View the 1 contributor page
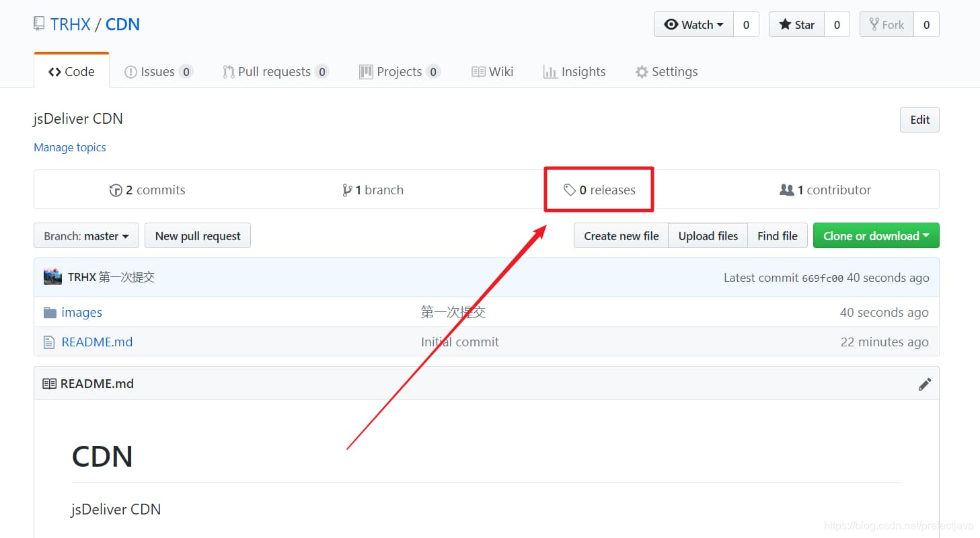This screenshot has height=538, width=980. pos(825,190)
